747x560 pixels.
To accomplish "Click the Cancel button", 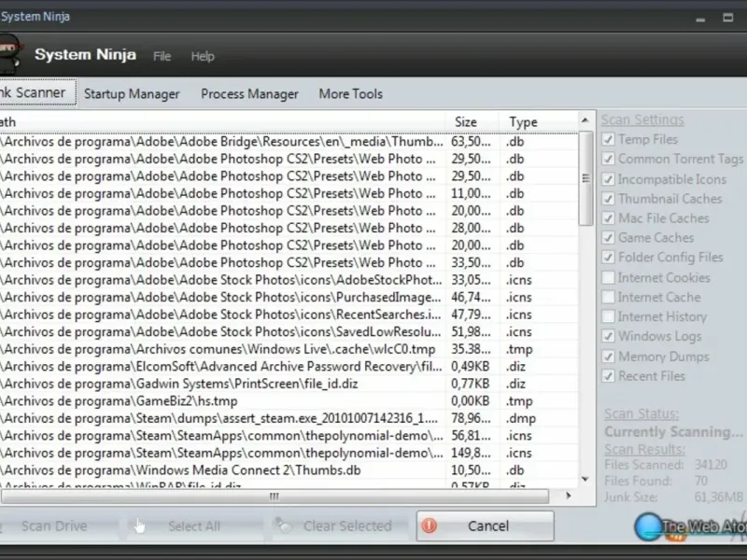I will click(485, 525).
